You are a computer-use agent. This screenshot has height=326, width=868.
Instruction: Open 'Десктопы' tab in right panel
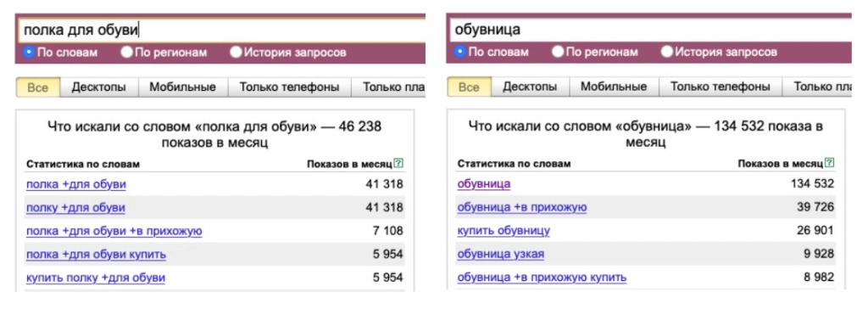pos(530,87)
